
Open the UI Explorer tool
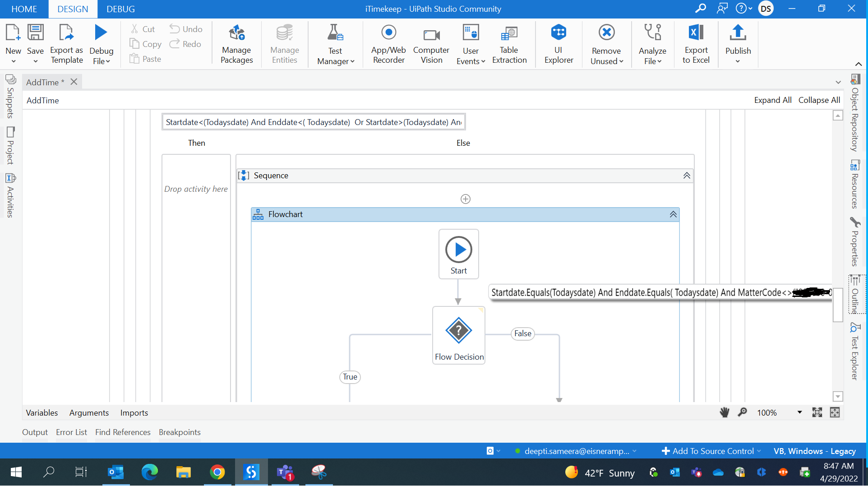(558, 44)
